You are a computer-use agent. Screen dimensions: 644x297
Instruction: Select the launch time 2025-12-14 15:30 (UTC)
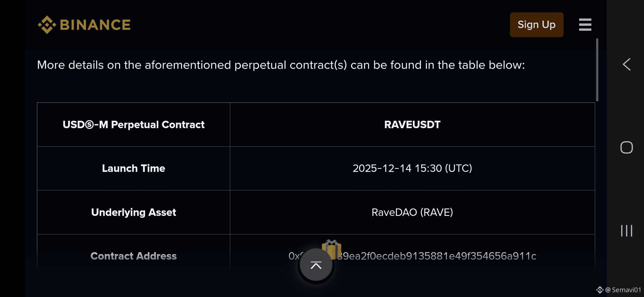[x=412, y=168]
